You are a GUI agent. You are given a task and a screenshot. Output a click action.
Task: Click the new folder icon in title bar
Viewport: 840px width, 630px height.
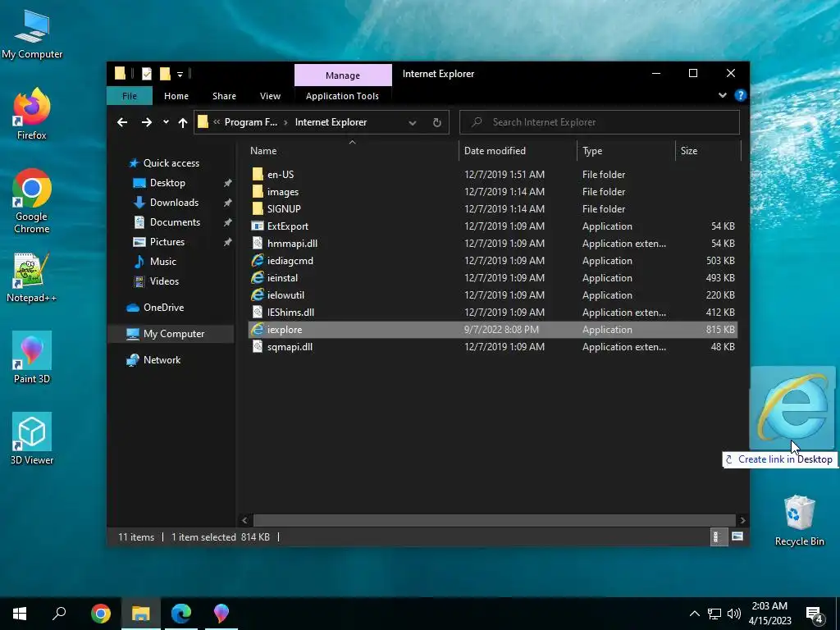[x=165, y=74]
